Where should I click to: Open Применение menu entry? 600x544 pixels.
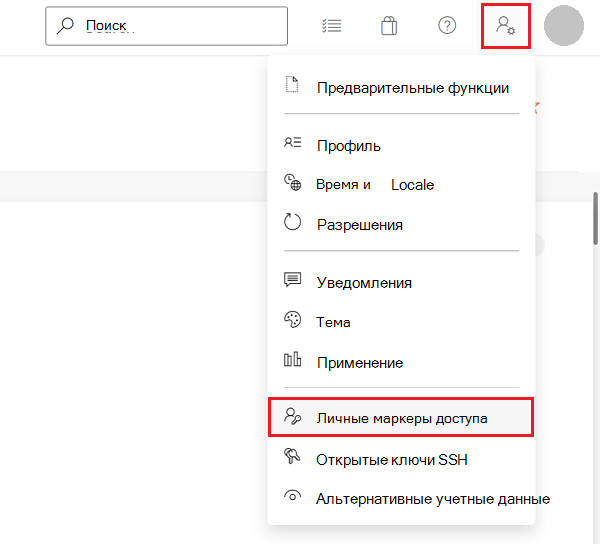(401, 362)
